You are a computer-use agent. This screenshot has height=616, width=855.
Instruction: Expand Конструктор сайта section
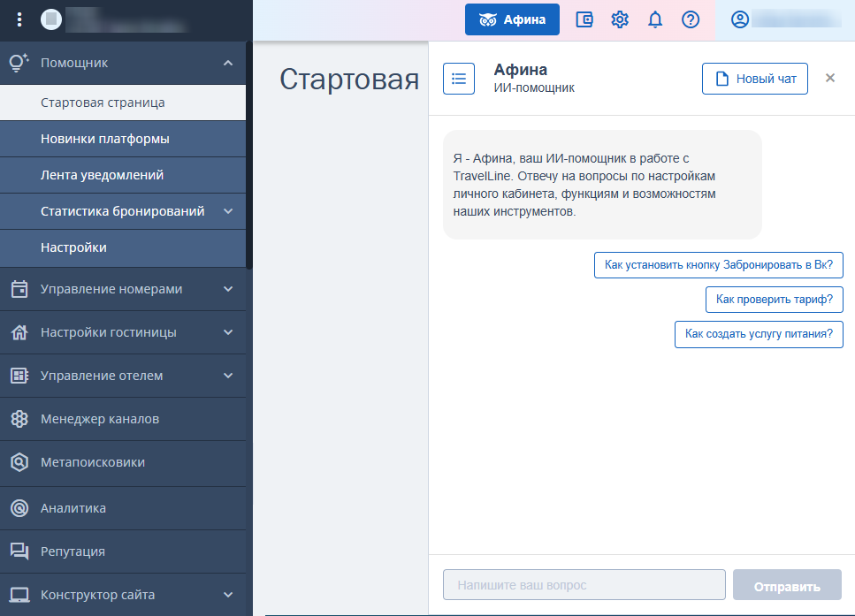click(228, 595)
